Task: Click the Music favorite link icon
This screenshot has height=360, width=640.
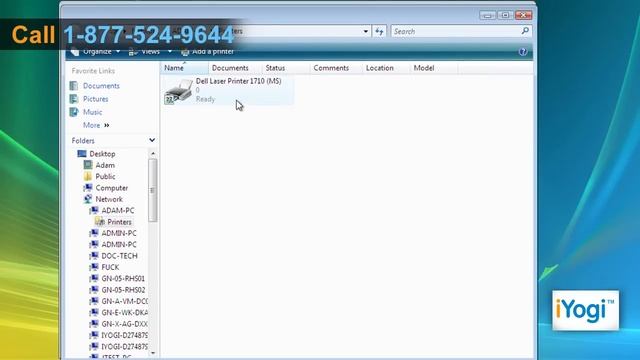Action: click(x=74, y=112)
